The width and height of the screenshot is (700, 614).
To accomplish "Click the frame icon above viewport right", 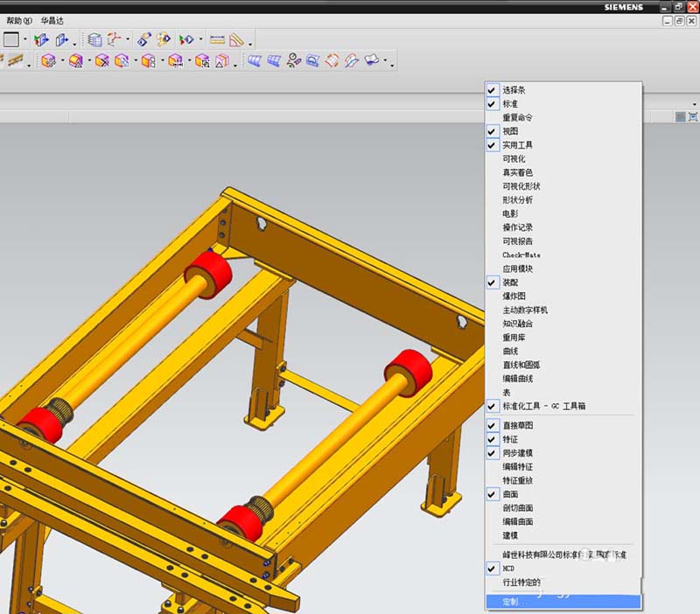I will (x=693, y=117).
